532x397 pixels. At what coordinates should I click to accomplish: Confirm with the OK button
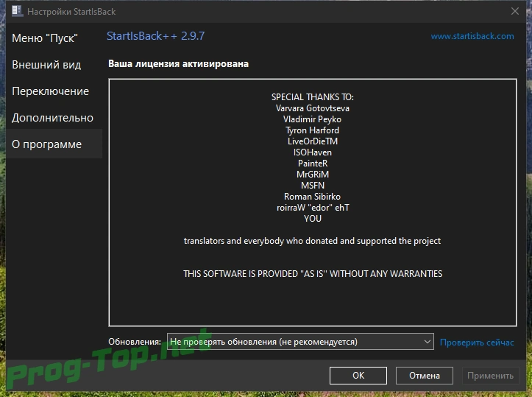tap(358, 375)
